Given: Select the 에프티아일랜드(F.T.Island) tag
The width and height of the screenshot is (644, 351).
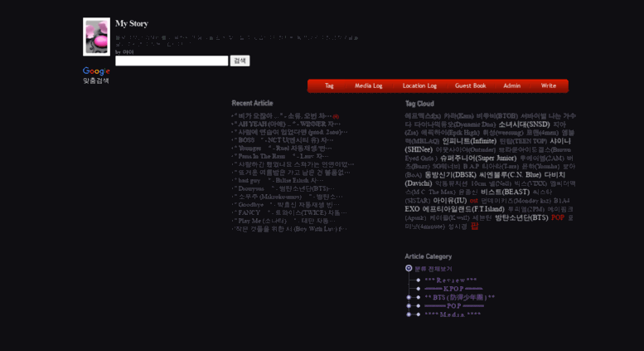Looking at the screenshot, I should (463, 209).
